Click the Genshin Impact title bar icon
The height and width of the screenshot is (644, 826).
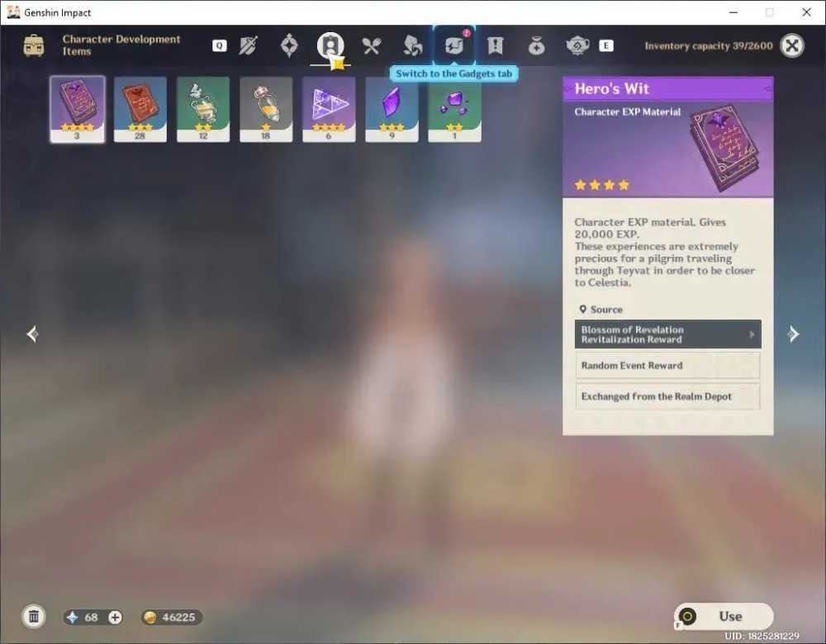(13, 12)
